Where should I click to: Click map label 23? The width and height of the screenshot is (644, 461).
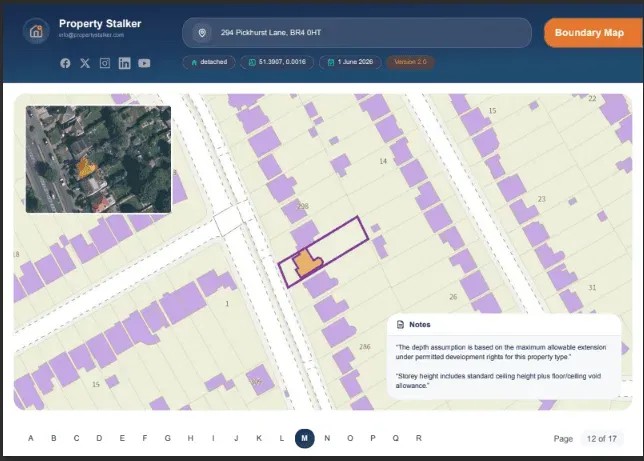(542, 199)
